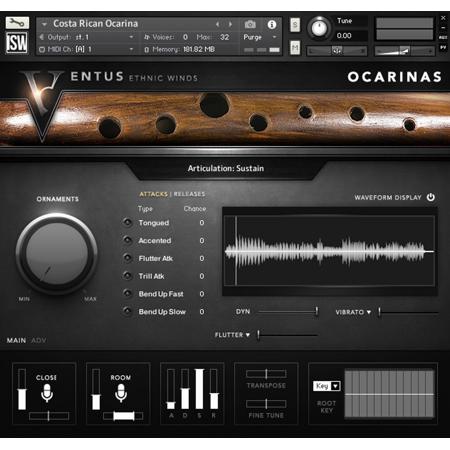Open the instrument name dropdown arrow

click(44, 24)
